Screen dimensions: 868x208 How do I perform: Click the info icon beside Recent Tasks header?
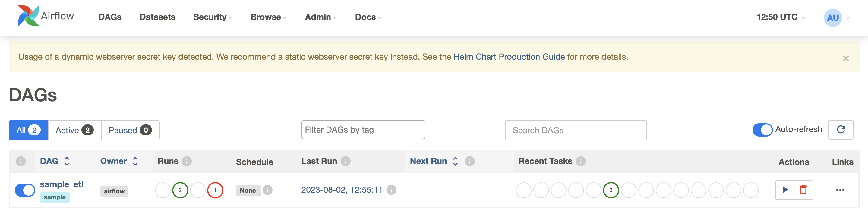point(580,161)
